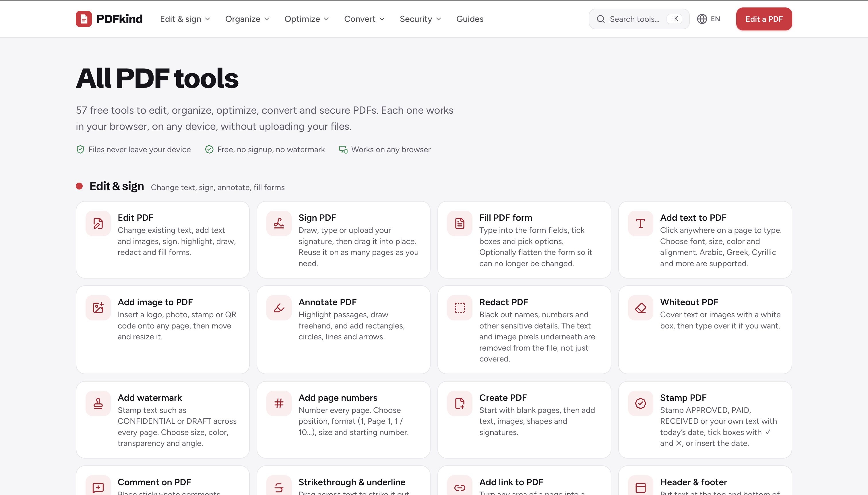
Task: Click the Whiteout PDF card description
Action: click(x=720, y=320)
